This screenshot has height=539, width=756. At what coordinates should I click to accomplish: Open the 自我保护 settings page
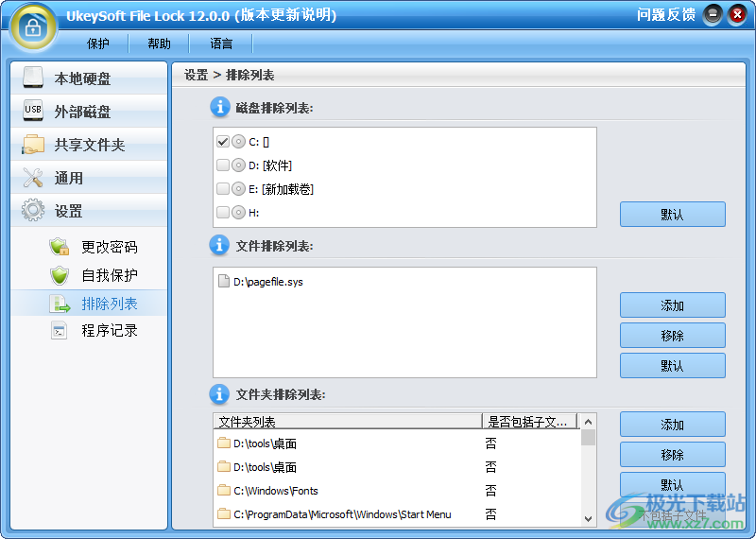(x=110, y=275)
